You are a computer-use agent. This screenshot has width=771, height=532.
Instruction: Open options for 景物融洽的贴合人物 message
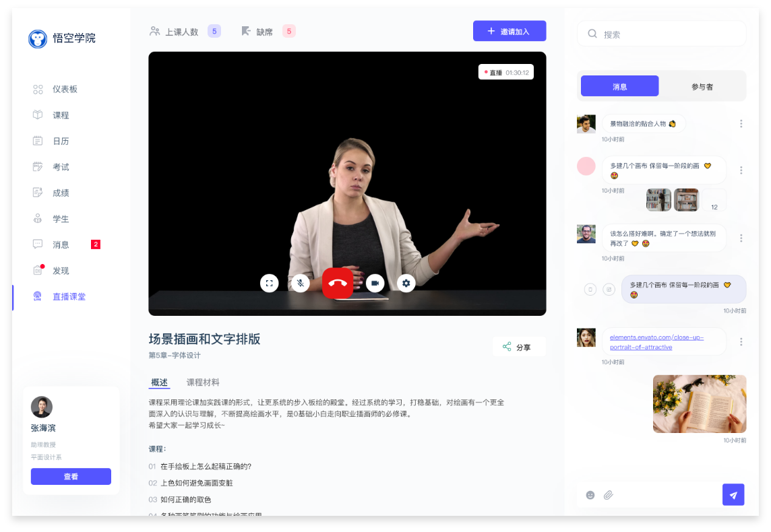(x=741, y=124)
